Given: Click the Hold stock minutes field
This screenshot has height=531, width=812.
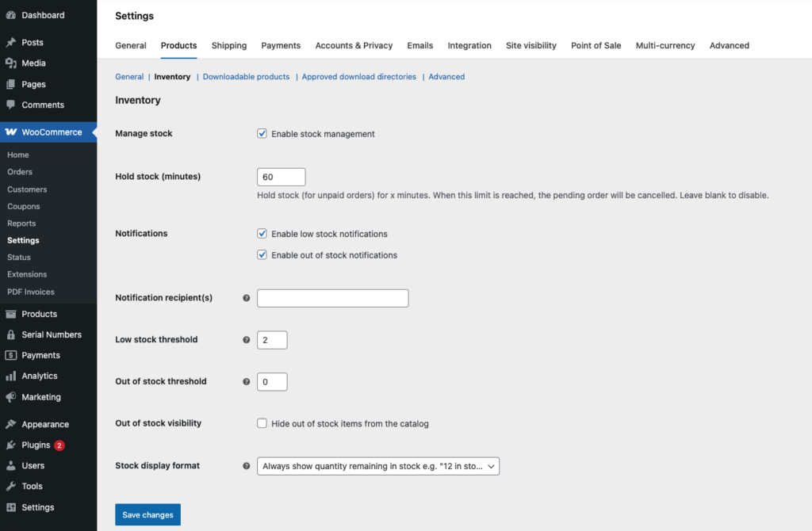Looking at the screenshot, I should (282, 177).
